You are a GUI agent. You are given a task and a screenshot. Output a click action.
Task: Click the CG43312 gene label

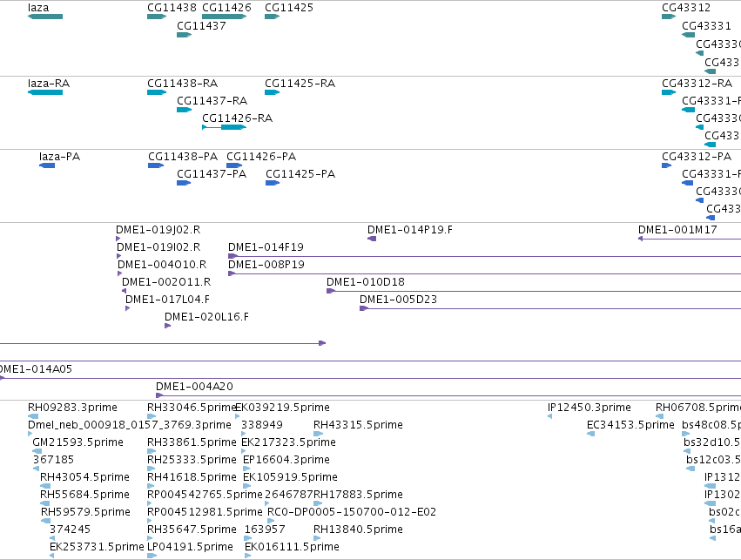tap(686, 8)
